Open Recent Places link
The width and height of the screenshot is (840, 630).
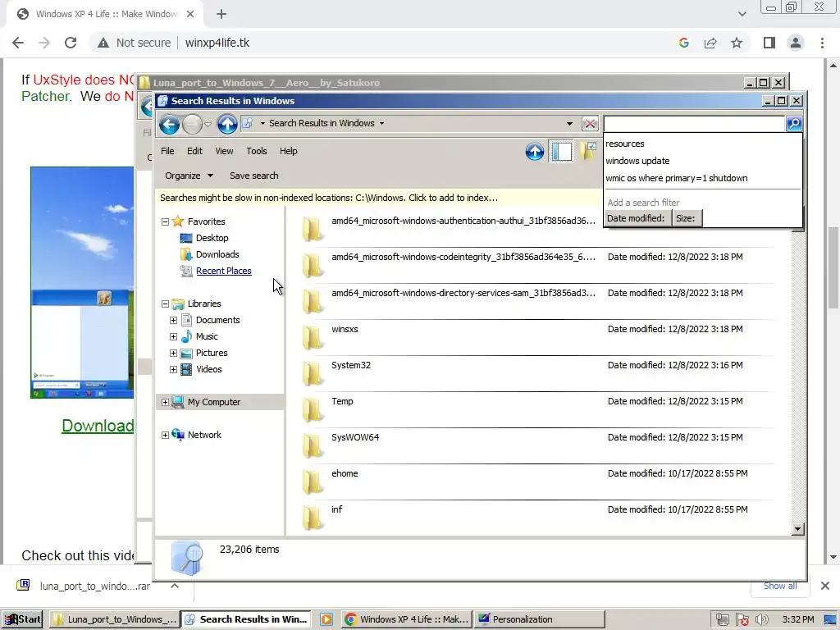[x=223, y=271]
